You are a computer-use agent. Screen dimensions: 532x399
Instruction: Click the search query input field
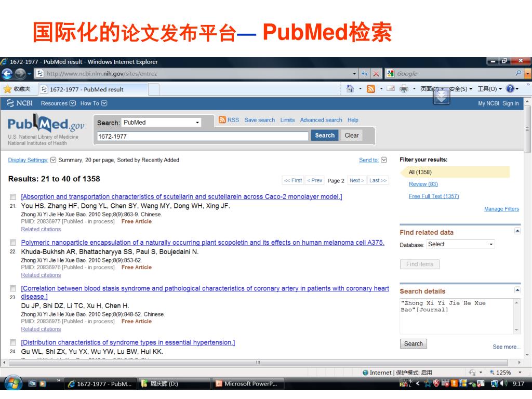click(203, 137)
